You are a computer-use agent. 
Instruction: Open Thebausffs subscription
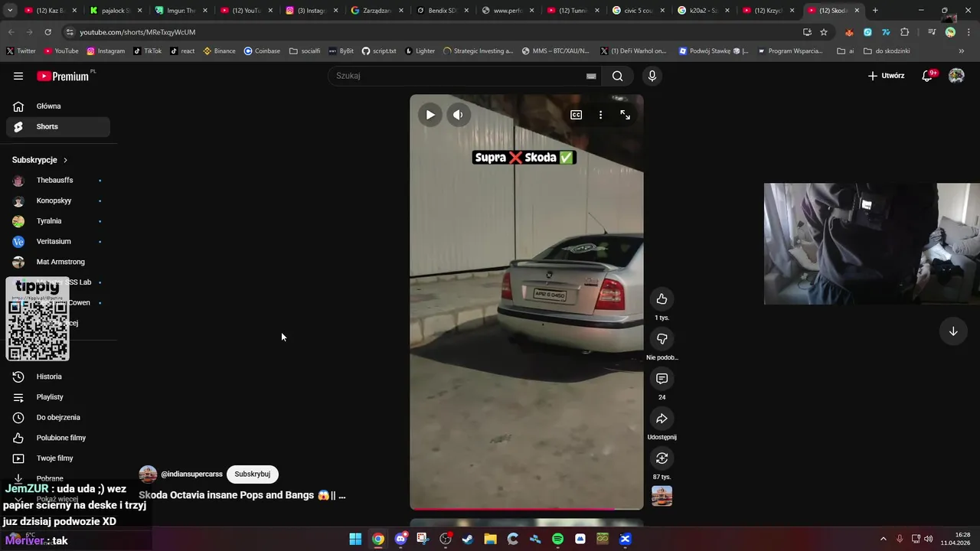tap(58, 181)
